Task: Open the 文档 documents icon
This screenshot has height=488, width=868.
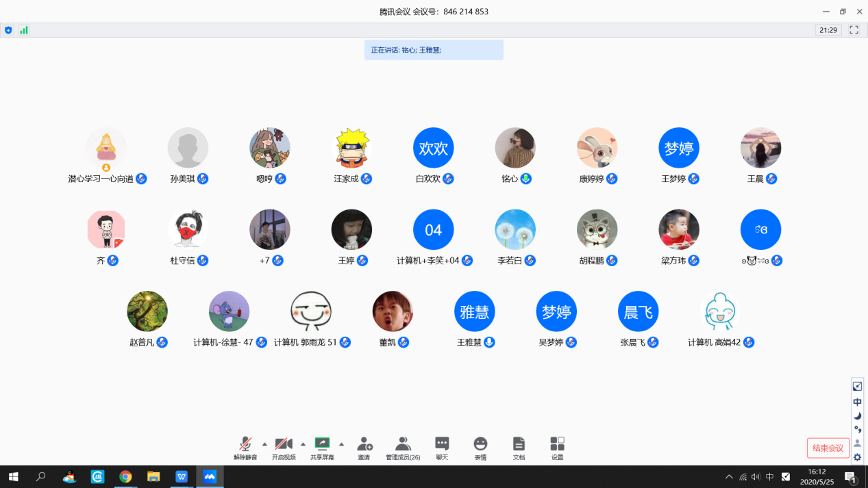Action: tap(519, 445)
